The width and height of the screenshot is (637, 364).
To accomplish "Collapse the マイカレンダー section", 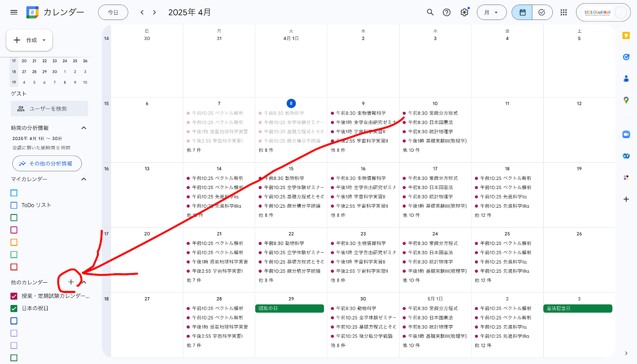I will (83, 179).
